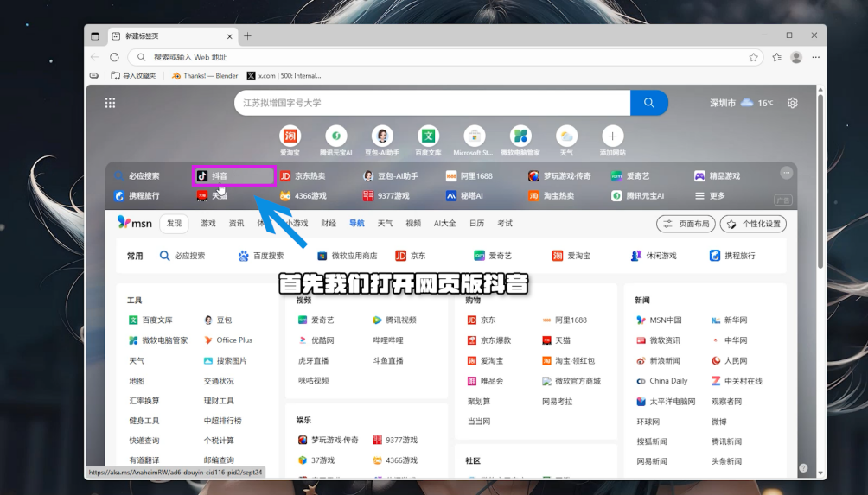The image size is (868, 495).
Task: Click the page search box field
Action: pyautogui.click(x=432, y=103)
